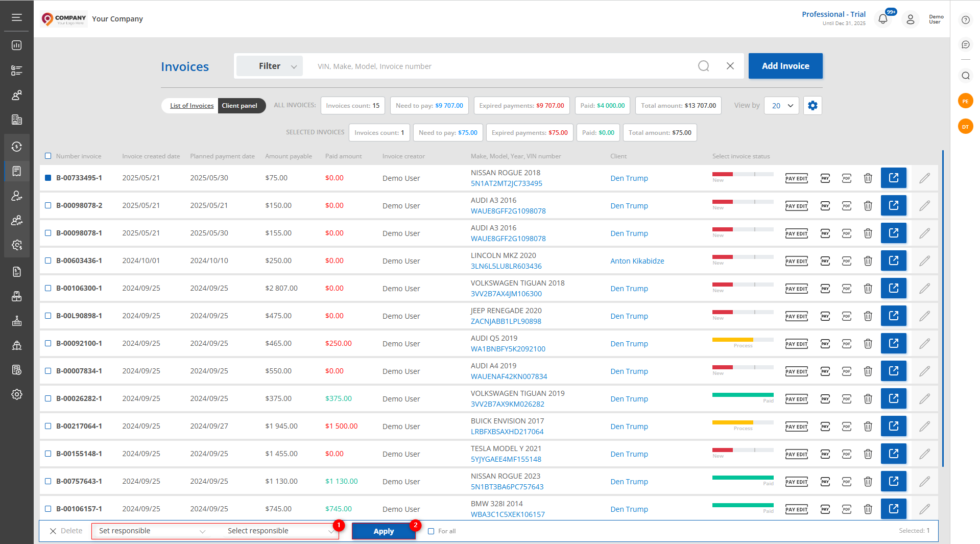This screenshot has height=544, width=980.
Task: Open the payments dollar-cycle icon in sidebar
Action: (x=17, y=147)
